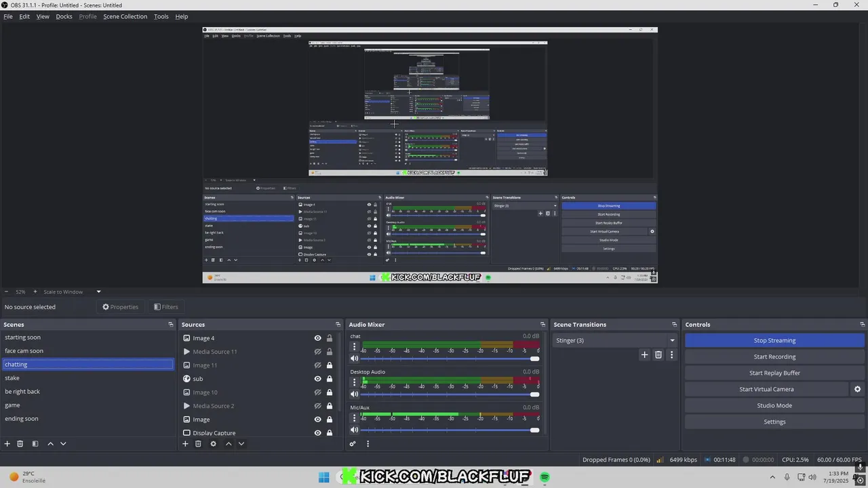Open Mic/Aux three-dot options
The width and height of the screenshot is (868, 488).
coord(354,418)
